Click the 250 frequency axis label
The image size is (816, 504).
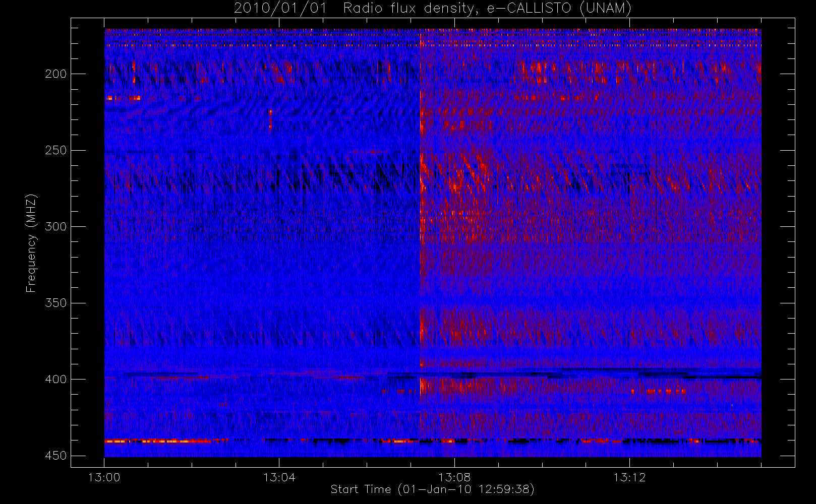(55, 151)
